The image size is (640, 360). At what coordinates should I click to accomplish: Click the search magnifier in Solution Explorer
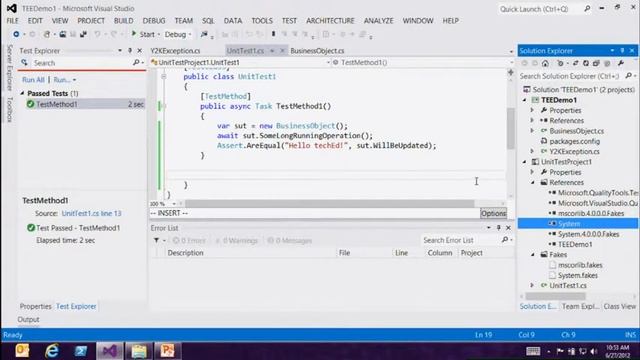click(629, 76)
